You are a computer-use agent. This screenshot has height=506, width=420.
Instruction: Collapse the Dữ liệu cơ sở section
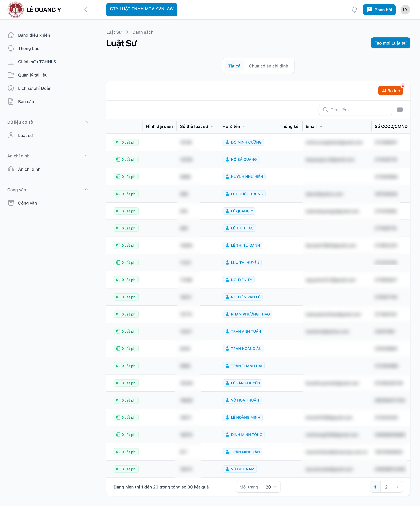(86, 122)
